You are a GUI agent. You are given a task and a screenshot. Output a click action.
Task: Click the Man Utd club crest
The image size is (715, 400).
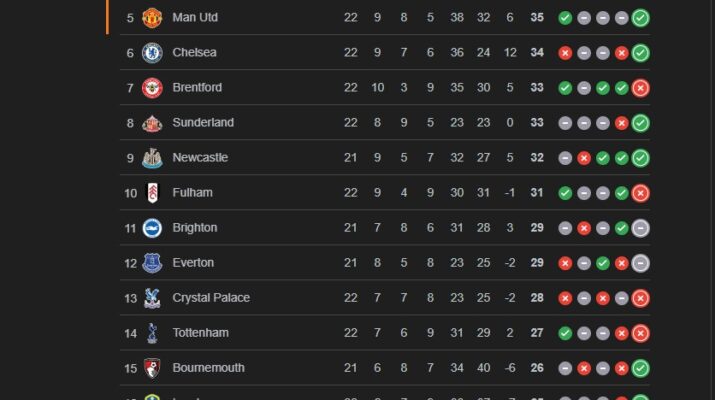152,18
